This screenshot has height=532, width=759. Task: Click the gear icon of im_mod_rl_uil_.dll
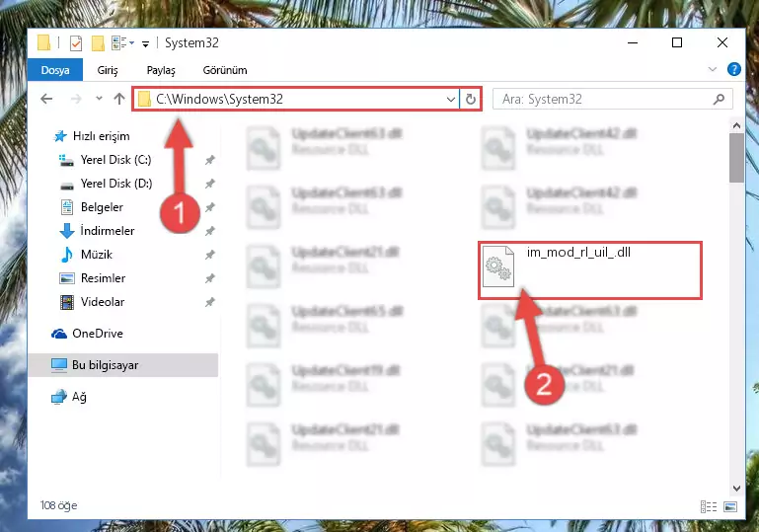pyautogui.click(x=498, y=266)
